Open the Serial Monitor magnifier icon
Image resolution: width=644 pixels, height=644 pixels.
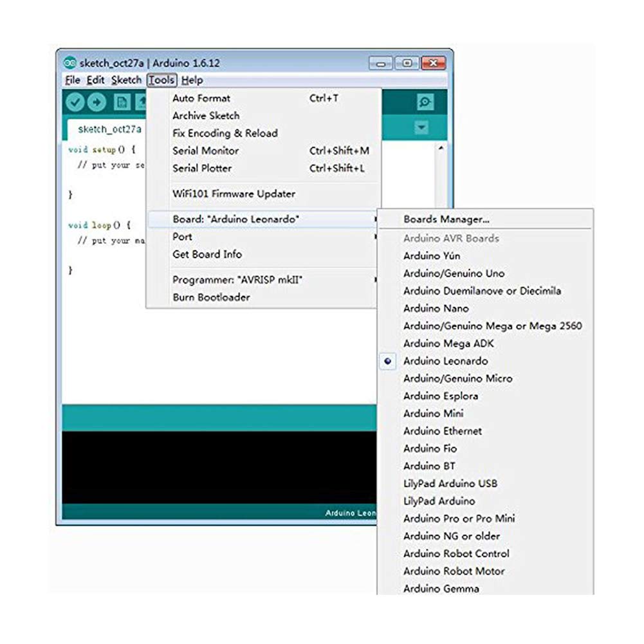[x=425, y=102]
